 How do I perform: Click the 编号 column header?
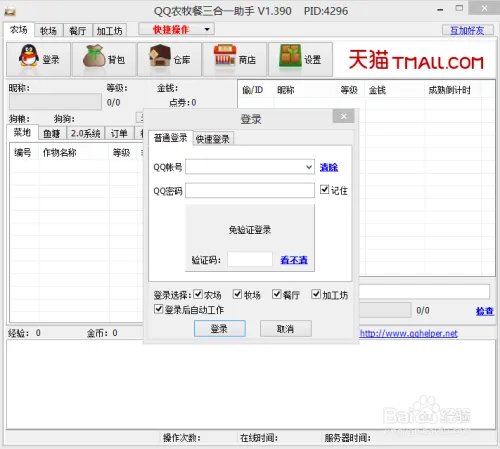click(x=23, y=153)
